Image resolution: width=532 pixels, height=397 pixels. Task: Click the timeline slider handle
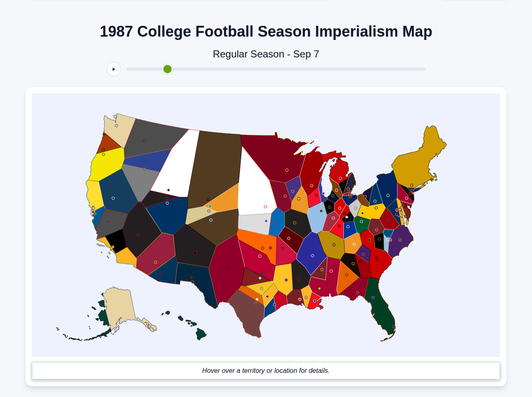(x=167, y=69)
